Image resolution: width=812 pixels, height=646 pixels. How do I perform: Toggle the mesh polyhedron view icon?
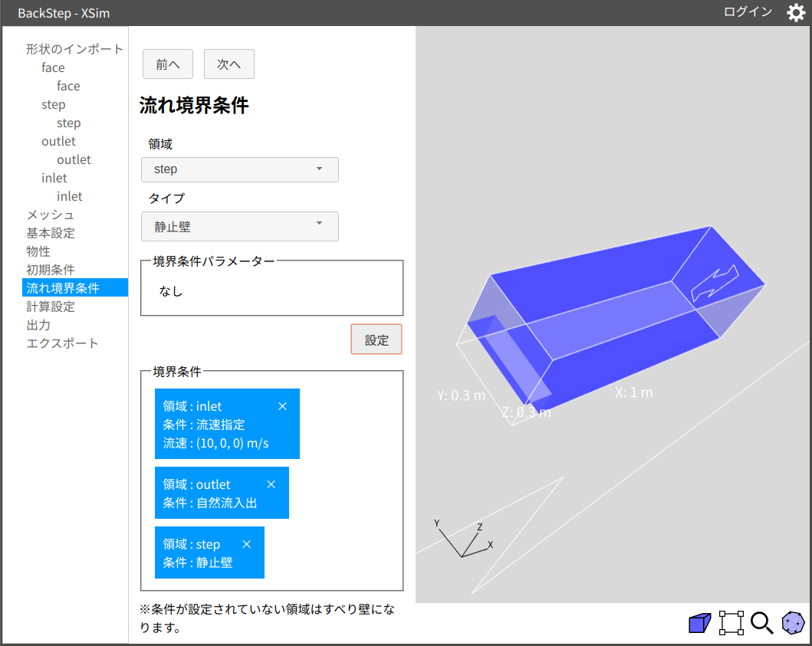tap(793, 623)
